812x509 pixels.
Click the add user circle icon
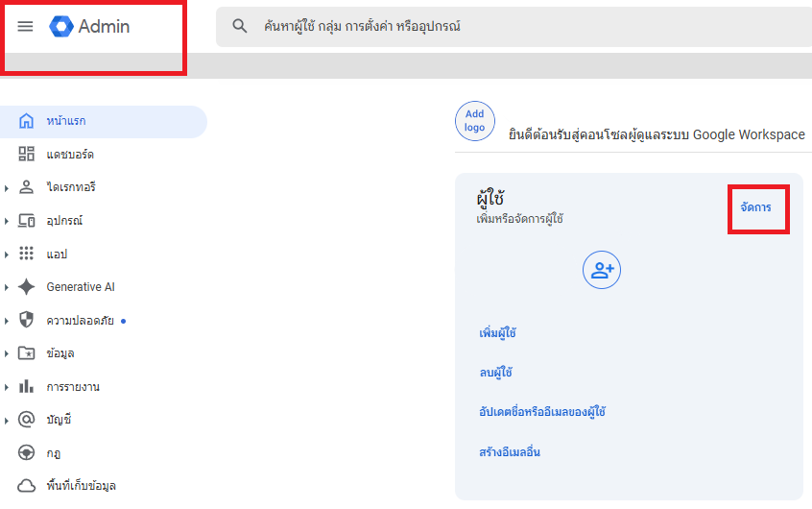click(602, 271)
